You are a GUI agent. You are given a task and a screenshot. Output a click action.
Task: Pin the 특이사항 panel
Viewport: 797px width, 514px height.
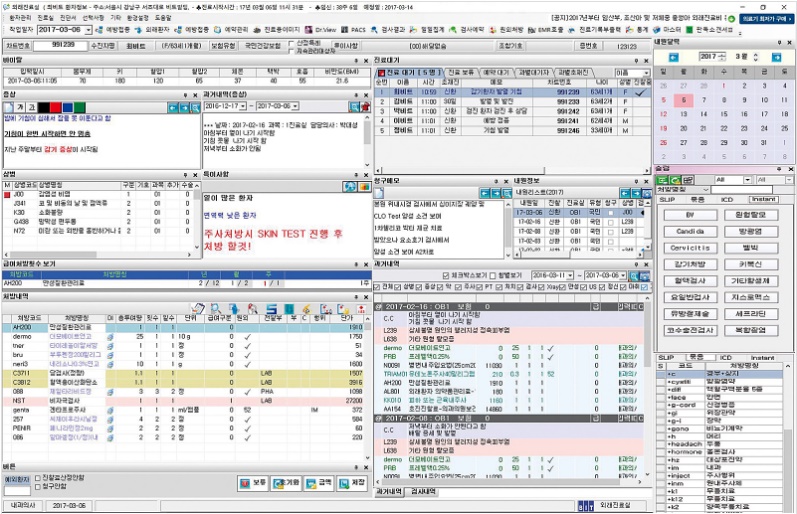click(x=356, y=175)
